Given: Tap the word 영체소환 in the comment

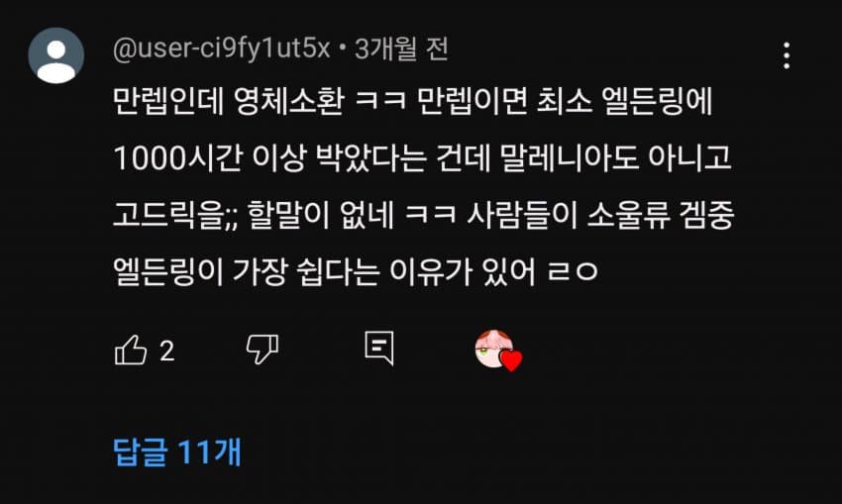Looking at the screenshot, I should 289,101.
